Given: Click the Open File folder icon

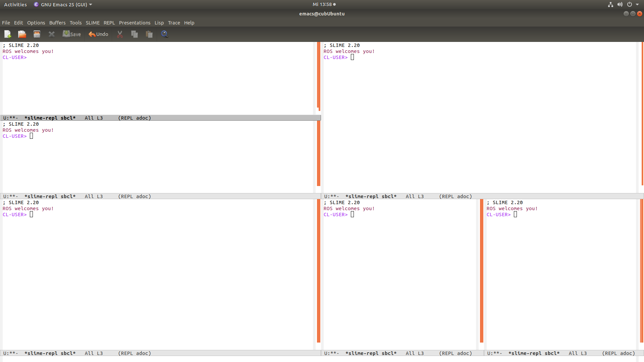Looking at the screenshot, I should point(22,34).
